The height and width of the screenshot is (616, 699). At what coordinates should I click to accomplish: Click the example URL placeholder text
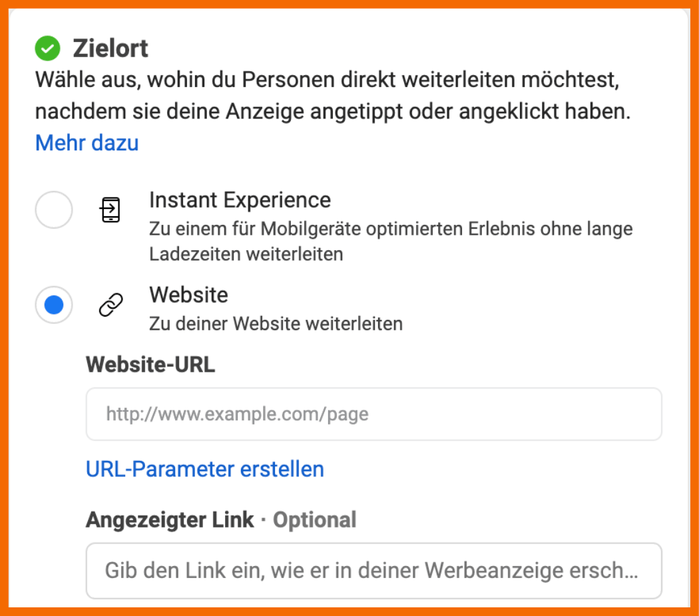(236, 413)
